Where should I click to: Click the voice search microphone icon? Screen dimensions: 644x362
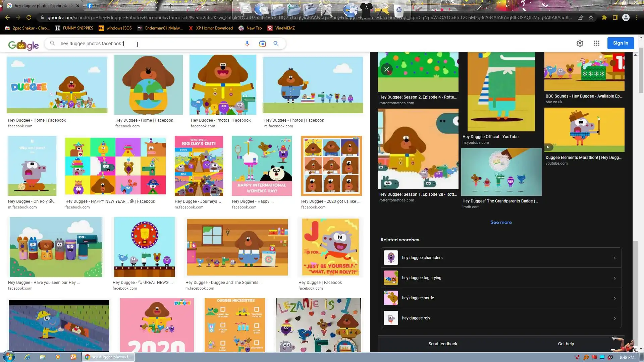point(247,44)
